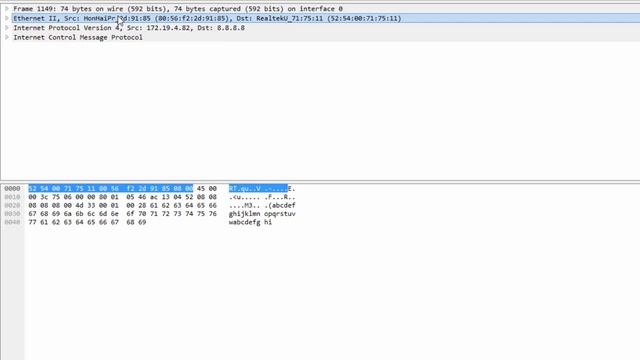Viewport: 640px width, 360px height.
Task: Click hex offset 0040 in bytes pane
Action: pos(12,222)
